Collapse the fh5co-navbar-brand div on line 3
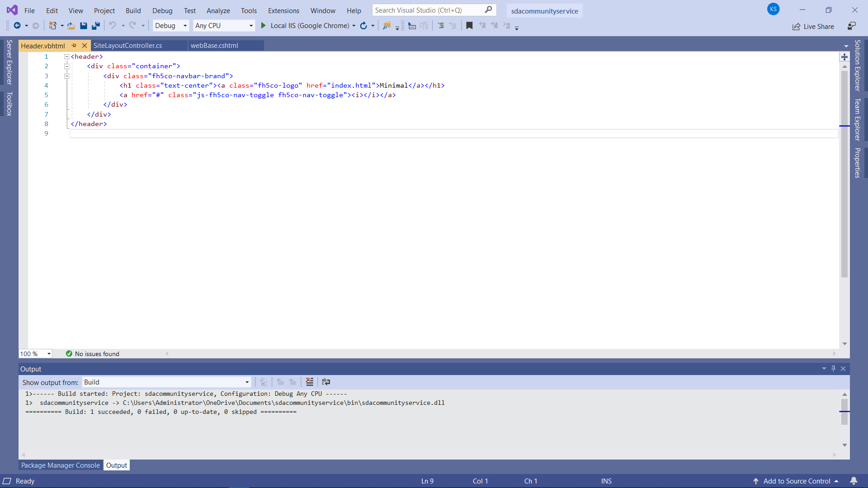Viewport: 868px width, 488px height. coord(66,76)
